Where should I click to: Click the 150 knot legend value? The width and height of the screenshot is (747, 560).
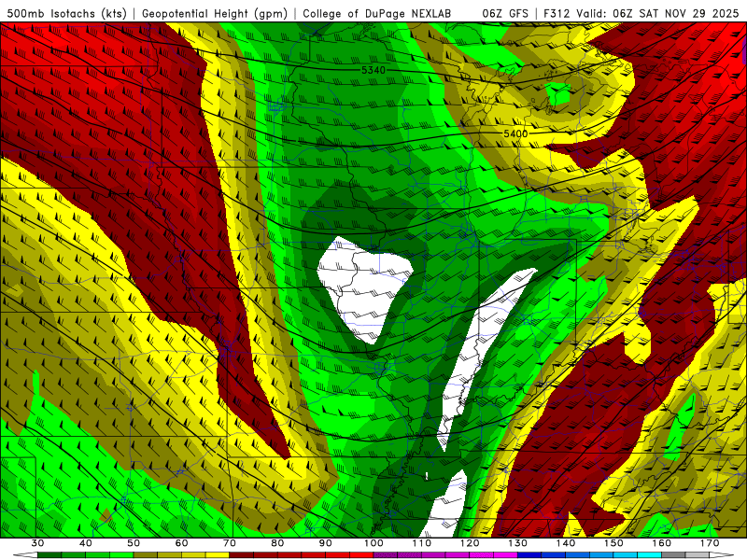click(613, 543)
